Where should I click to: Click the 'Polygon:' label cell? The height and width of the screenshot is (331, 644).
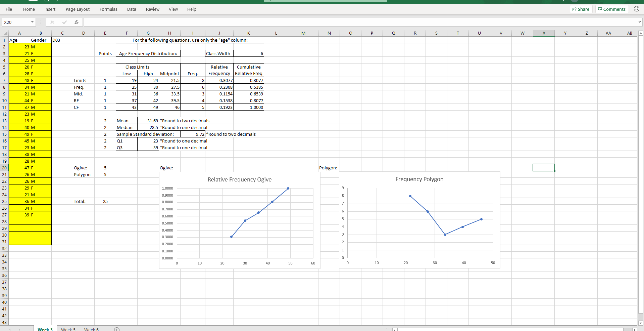[329, 168]
